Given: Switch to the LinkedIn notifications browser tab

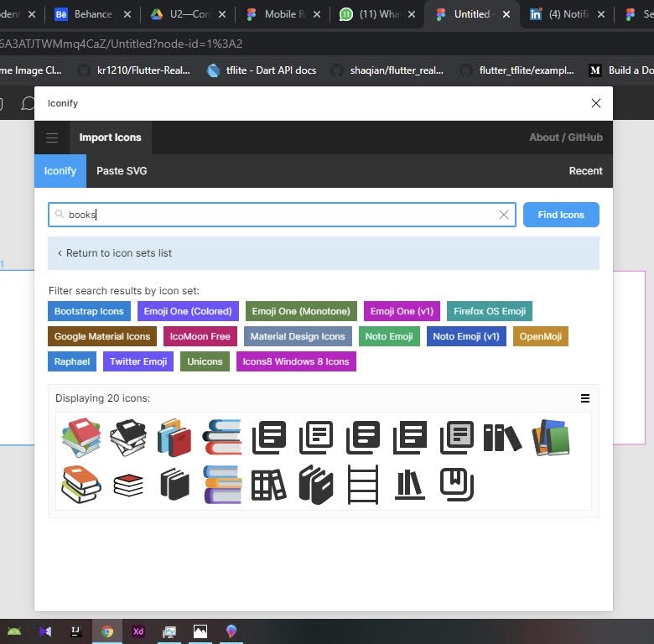Looking at the screenshot, I should tap(568, 14).
